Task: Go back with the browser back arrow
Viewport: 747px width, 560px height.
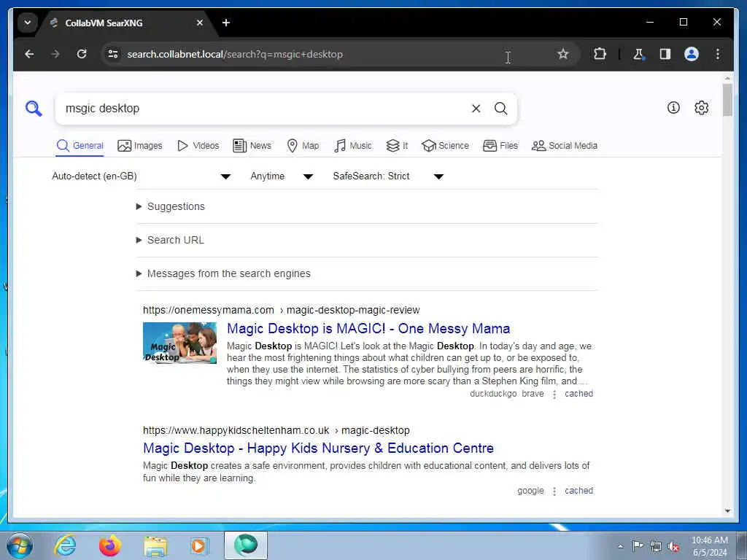Action: (29, 54)
